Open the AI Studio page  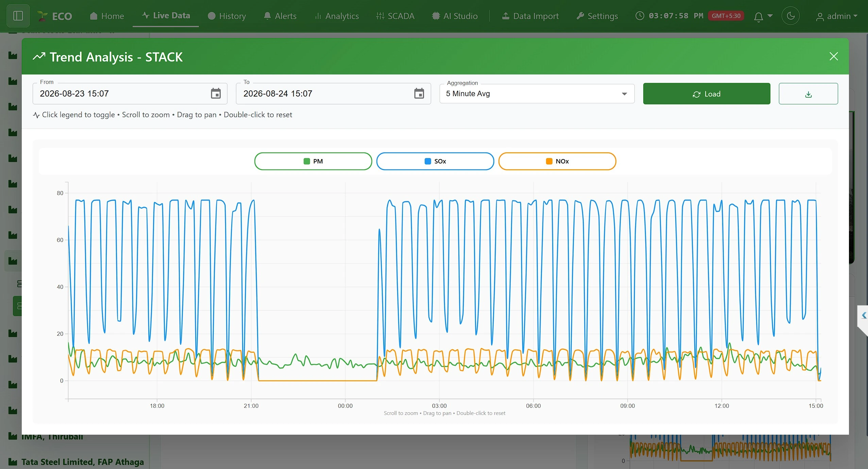click(x=455, y=16)
